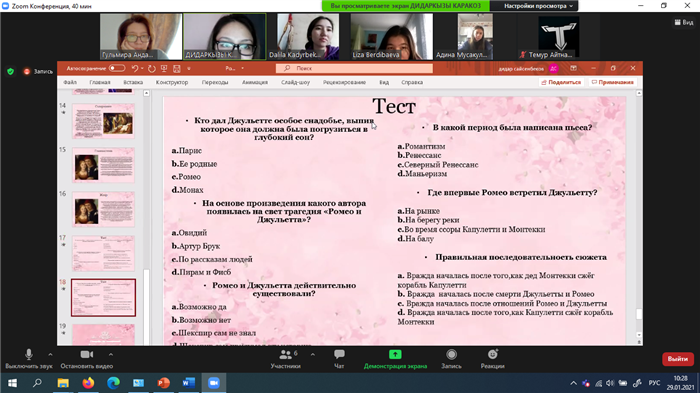Toggle the AutoSave switch in PowerPoint
700x393 pixels.
[x=117, y=68]
